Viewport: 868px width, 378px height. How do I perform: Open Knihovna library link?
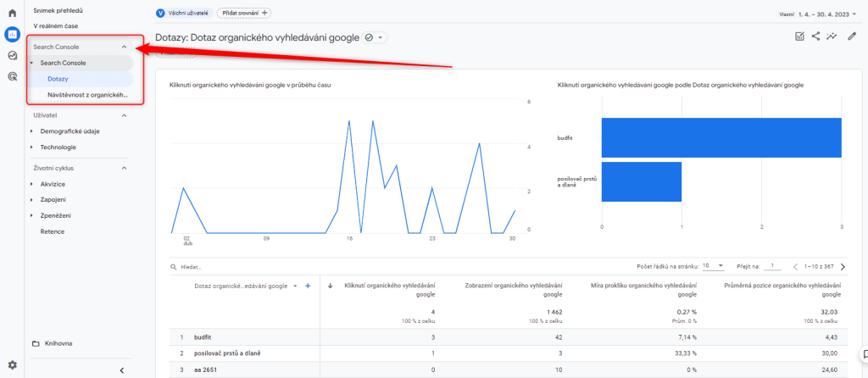[x=58, y=343]
